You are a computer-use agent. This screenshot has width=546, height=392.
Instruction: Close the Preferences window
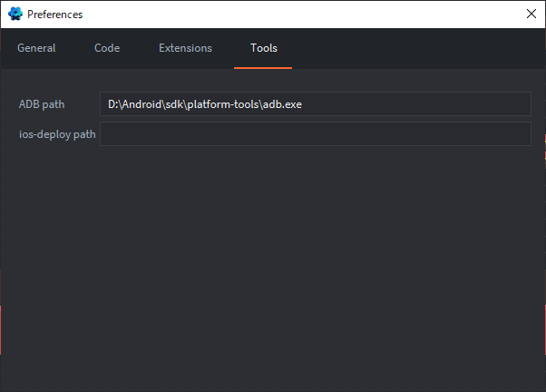pos(531,14)
